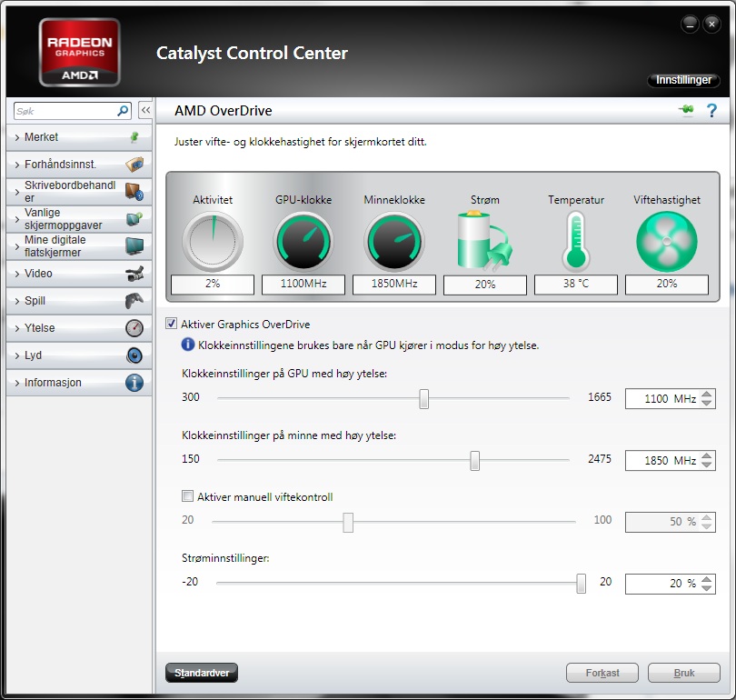Increase power limit percent with up arrow

(706, 579)
